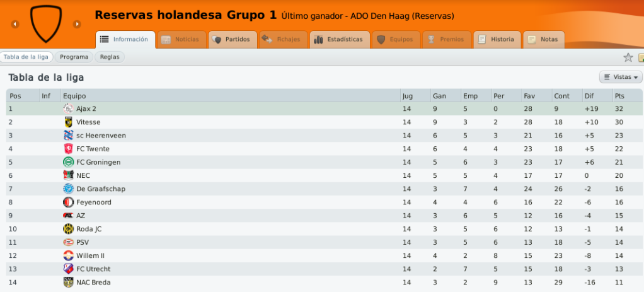Click the FC Utrecht club crest

point(68,269)
